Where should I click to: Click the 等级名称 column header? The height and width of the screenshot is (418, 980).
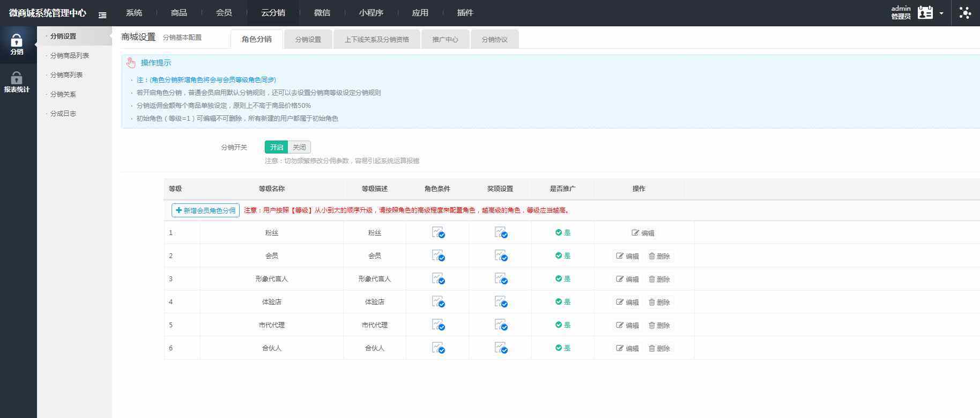pyautogui.click(x=272, y=188)
